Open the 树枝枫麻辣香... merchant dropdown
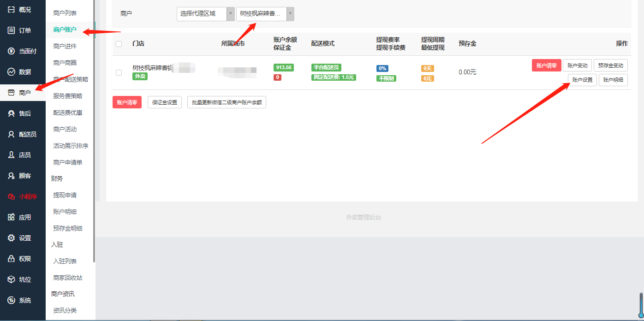644x321 pixels. point(265,14)
